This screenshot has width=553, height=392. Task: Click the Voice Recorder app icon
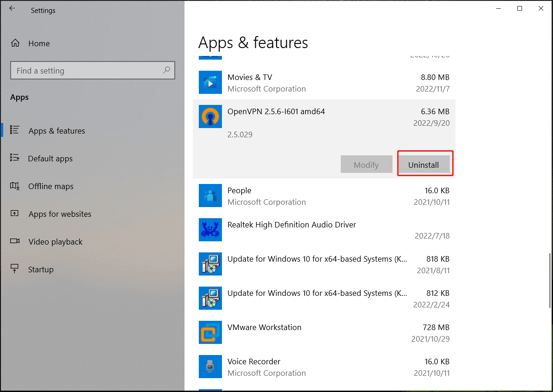point(210,367)
